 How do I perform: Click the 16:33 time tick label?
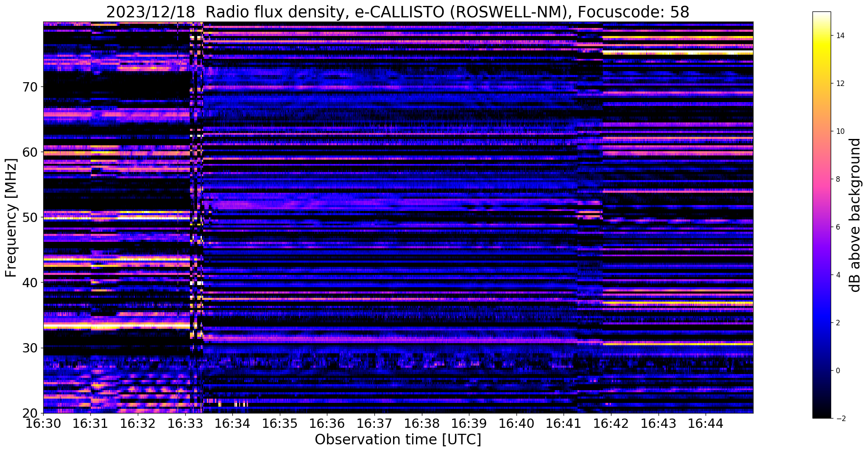pyautogui.click(x=185, y=423)
